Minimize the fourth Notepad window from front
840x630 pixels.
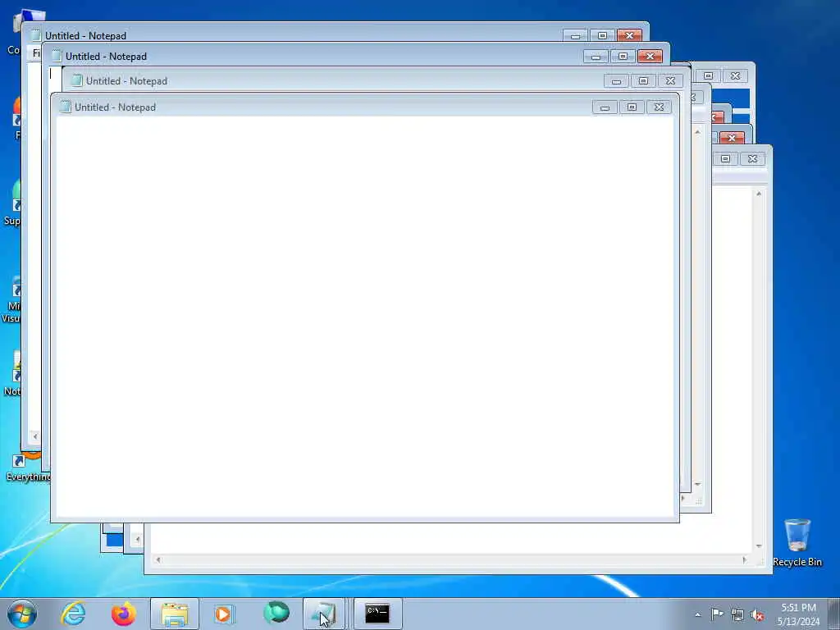[x=575, y=36]
